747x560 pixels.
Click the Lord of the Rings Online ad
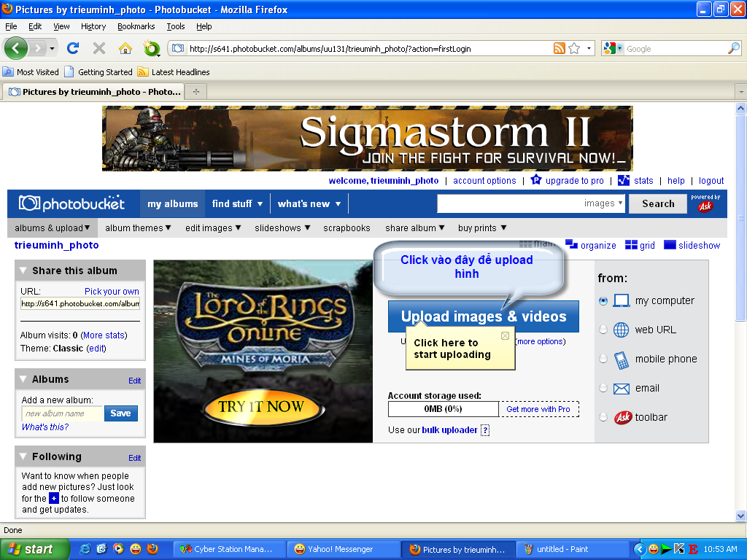tap(263, 351)
